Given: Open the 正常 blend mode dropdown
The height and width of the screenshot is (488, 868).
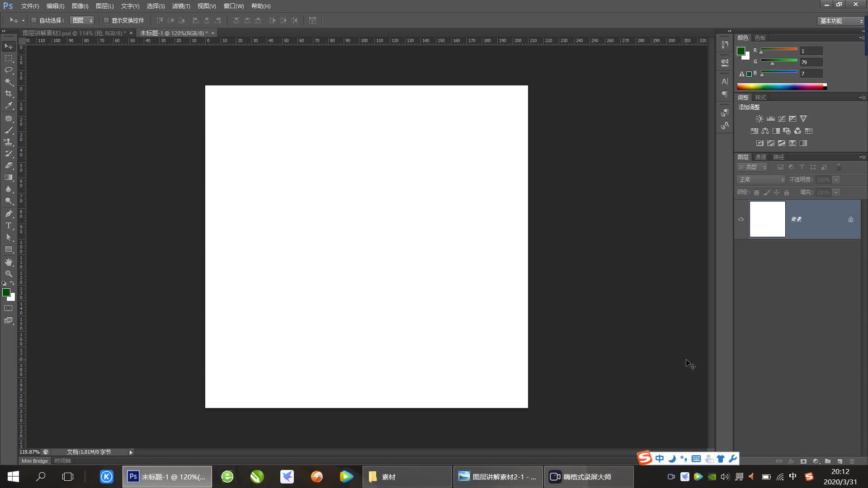Looking at the screenshot, I should [762, 180].
